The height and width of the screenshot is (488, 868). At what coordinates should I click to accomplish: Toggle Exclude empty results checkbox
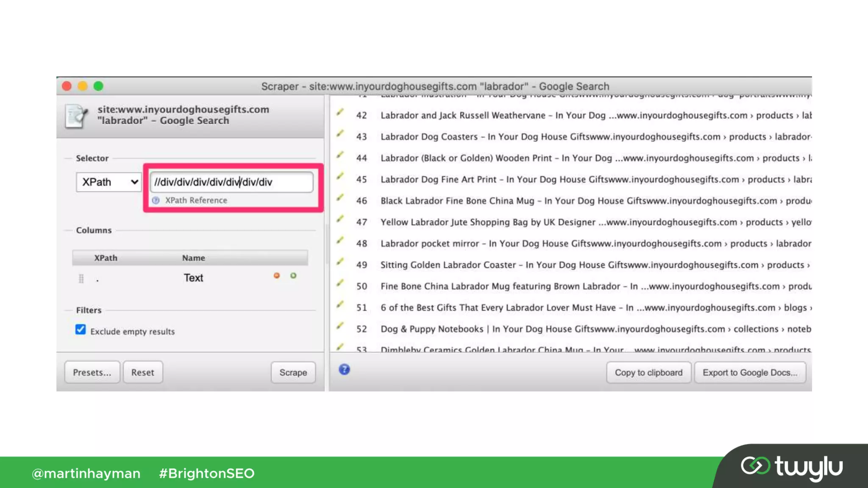coord(81,330)
